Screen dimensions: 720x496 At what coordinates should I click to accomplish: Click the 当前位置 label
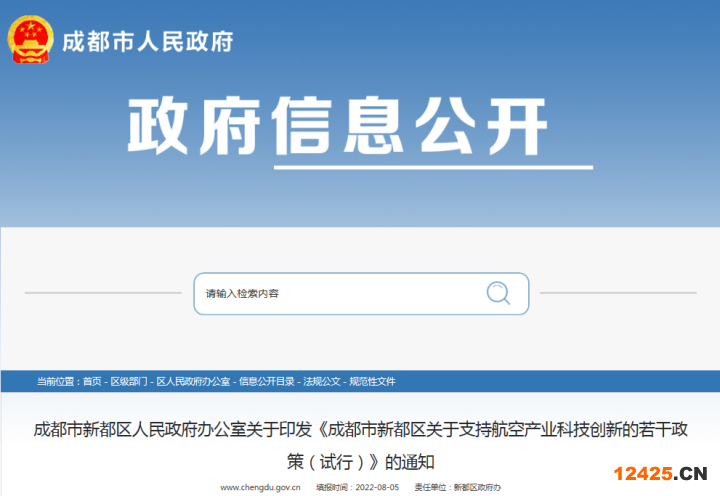pos(55,382)
